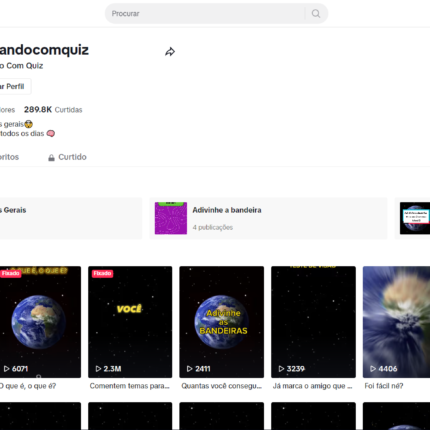Click the brain emoji in the bio

coord(51,134)
